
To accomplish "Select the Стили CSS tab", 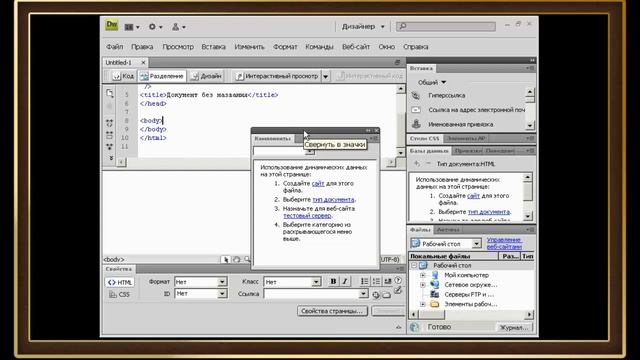I will pyautogui.click(x=424, y=139).
